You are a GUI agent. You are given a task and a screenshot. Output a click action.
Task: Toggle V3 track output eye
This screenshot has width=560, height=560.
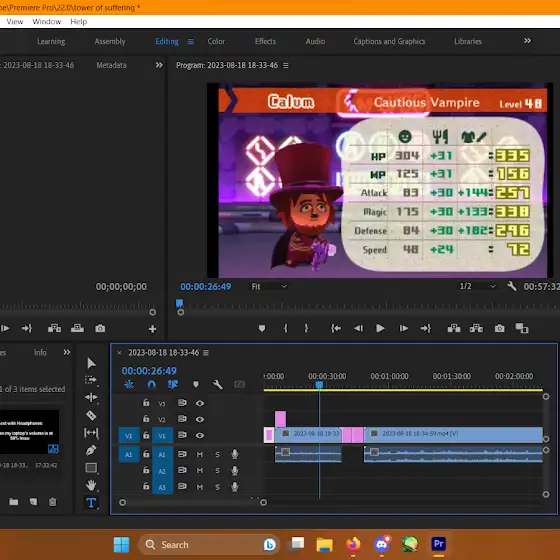200,403
